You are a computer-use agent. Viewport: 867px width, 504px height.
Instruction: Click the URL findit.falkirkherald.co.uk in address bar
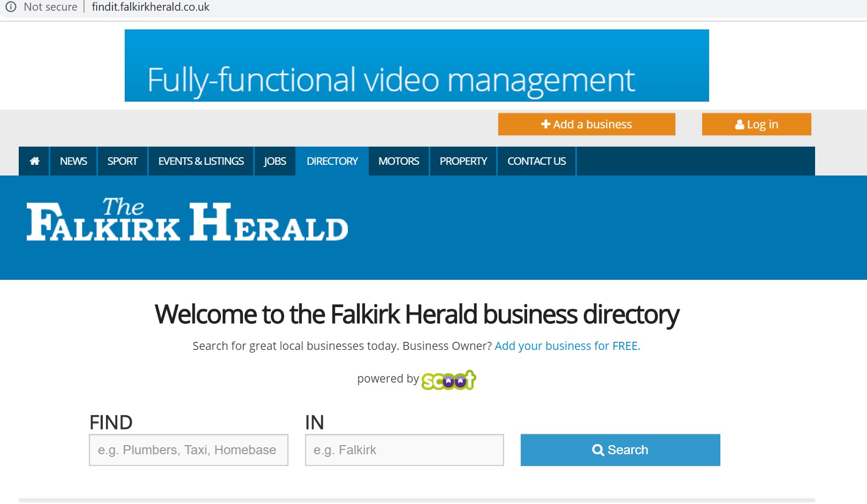[150, 7]
